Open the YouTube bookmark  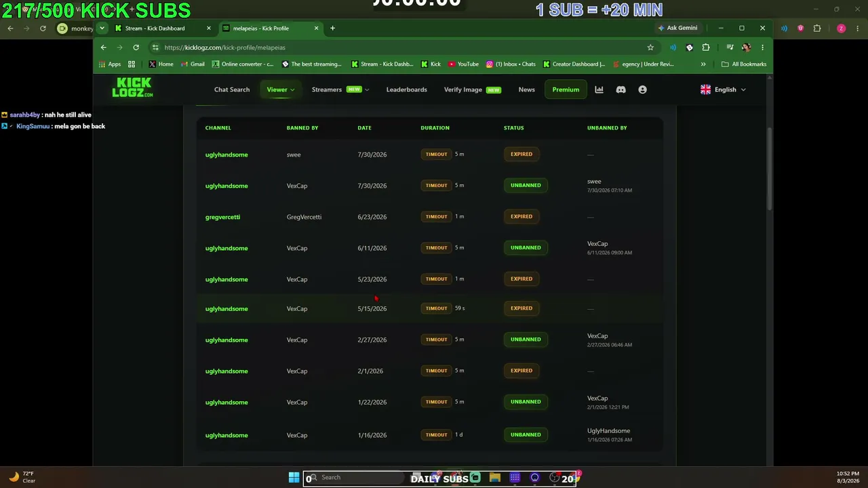(x=462, y=64)
